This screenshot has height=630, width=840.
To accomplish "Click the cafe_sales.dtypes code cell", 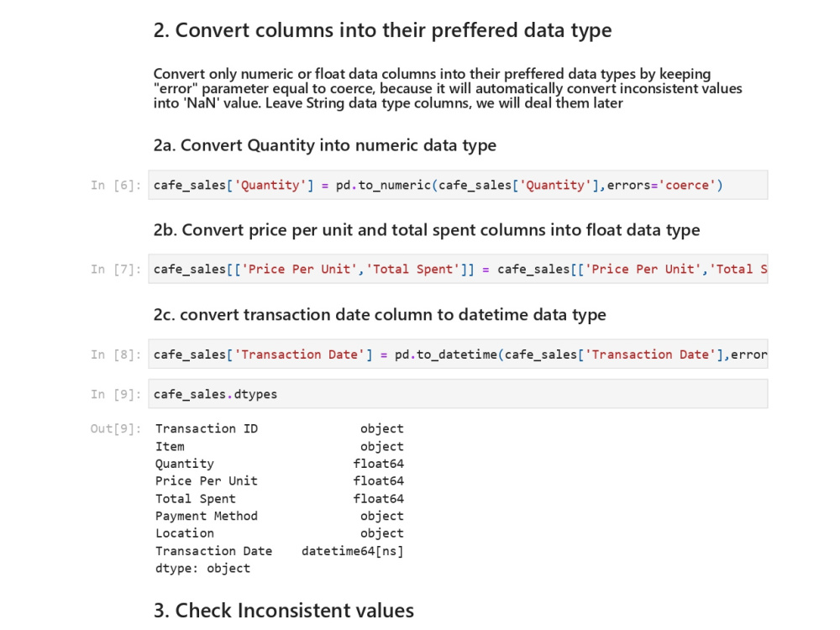I will [458, 394].
